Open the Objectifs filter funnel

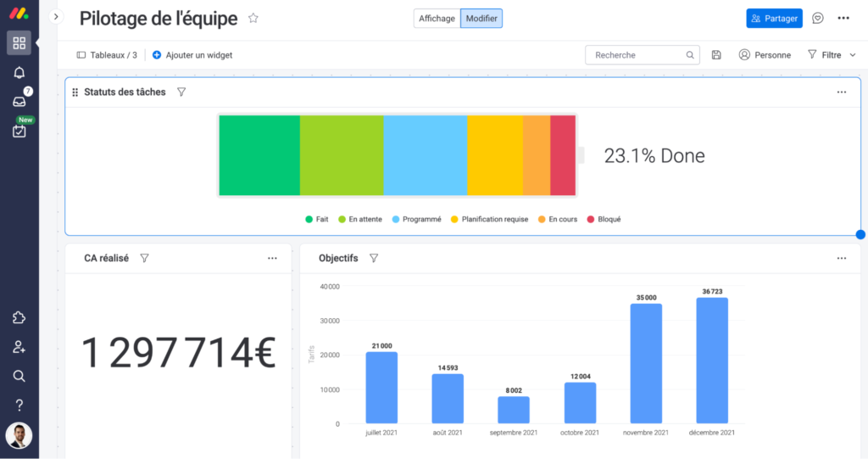[374, 258]
